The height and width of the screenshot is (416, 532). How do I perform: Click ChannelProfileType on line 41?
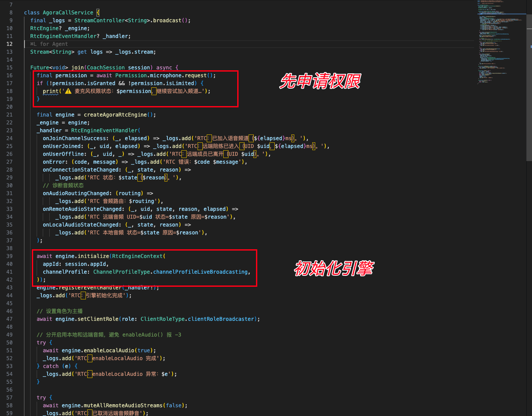[x=122, y=272]
